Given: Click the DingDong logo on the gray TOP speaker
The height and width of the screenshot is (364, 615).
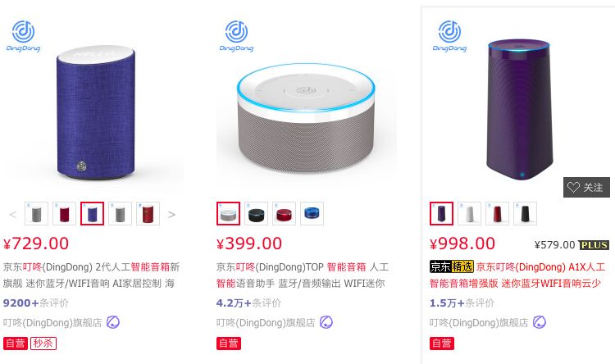Looking at the screenshot, I should click(236, 36).
